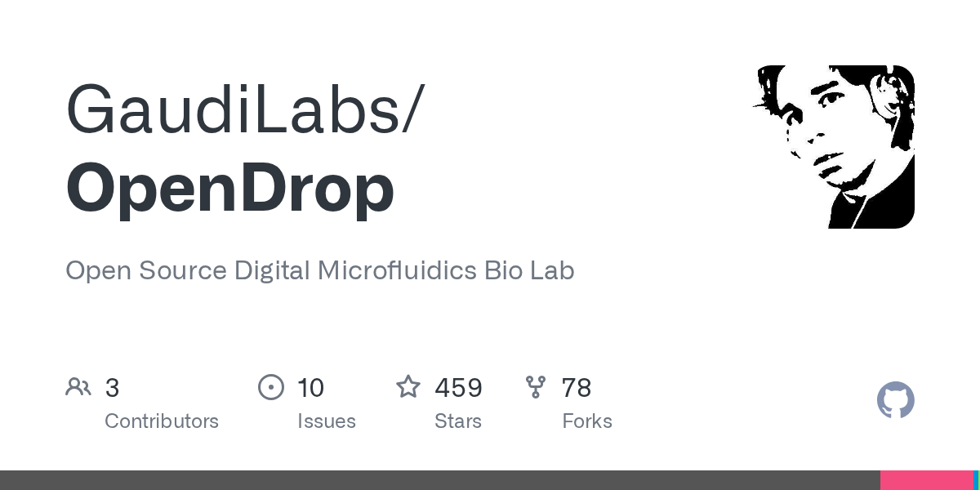Open the OpenDrop repository title
980x490 pixels.
(x=230, y=187)
